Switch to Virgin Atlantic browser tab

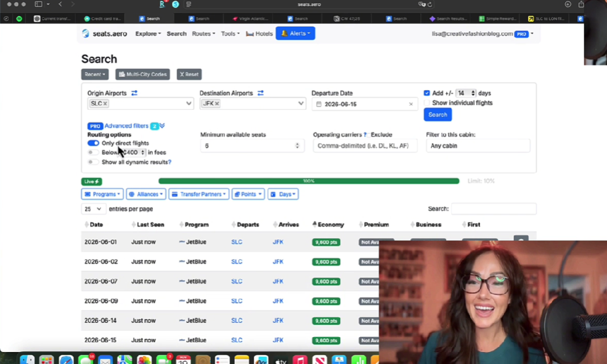coord(249,18)
